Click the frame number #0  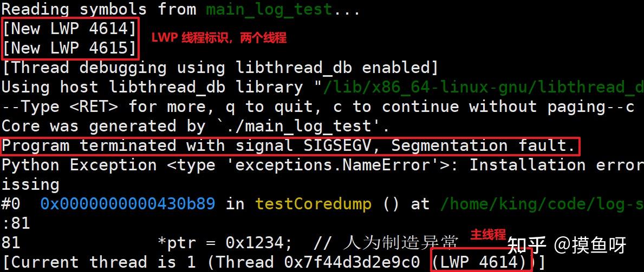(x=11, y=204)
